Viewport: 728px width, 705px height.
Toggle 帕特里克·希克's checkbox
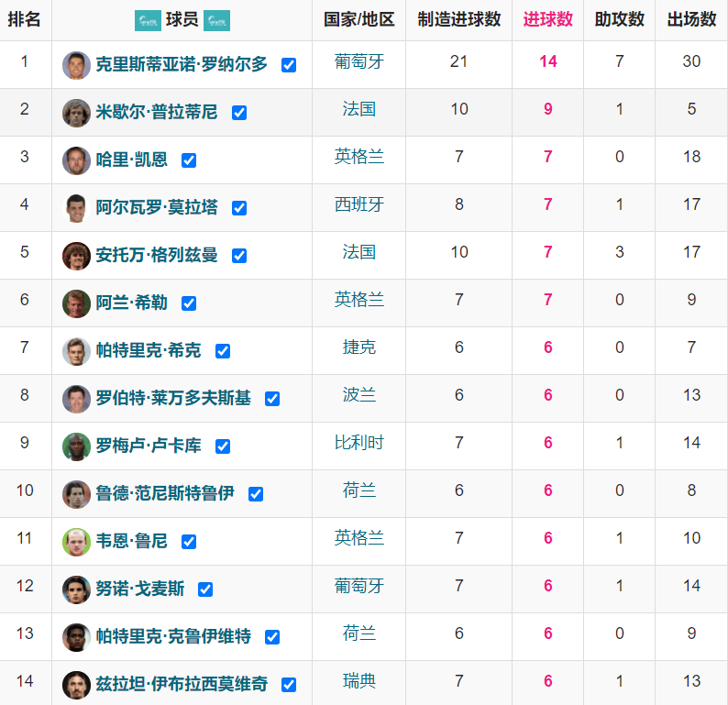point(223,351)
